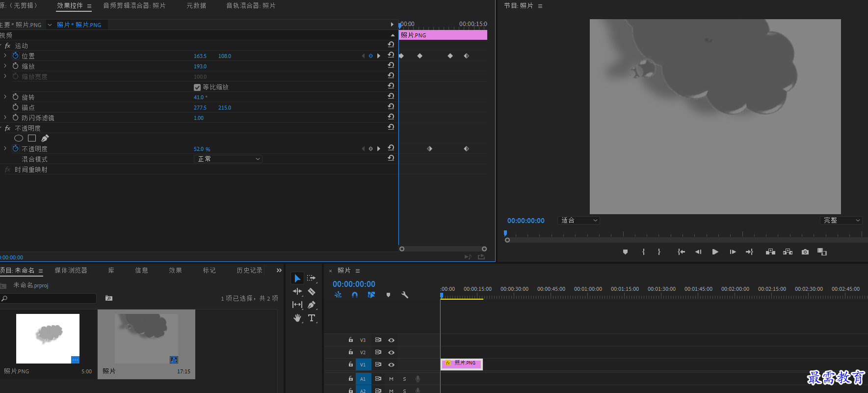Expand the 缩放 property
Screen dimensions: 868x393
point(5,66)
